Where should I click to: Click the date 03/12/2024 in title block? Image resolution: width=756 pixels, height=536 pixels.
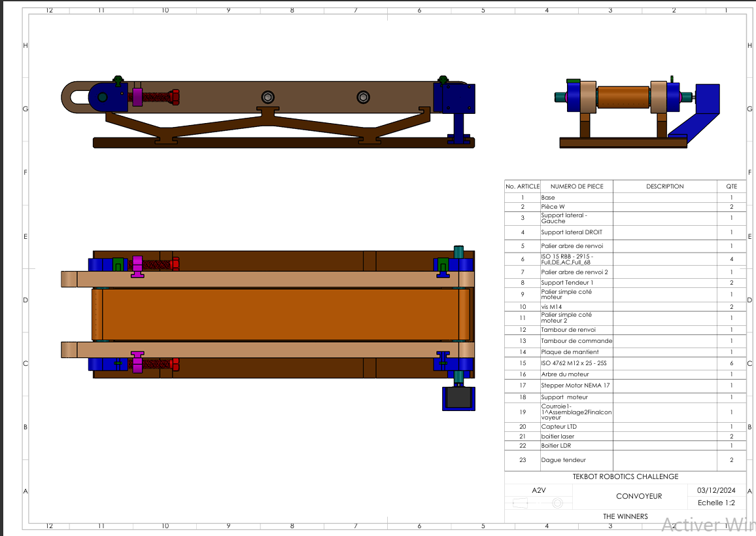point(716,490)
